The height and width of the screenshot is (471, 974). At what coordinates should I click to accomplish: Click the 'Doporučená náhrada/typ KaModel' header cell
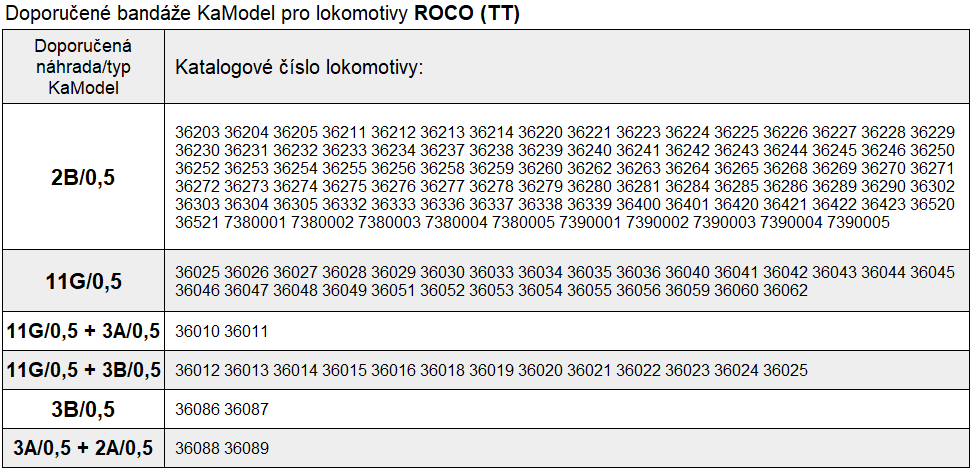[x=83, y=67]
